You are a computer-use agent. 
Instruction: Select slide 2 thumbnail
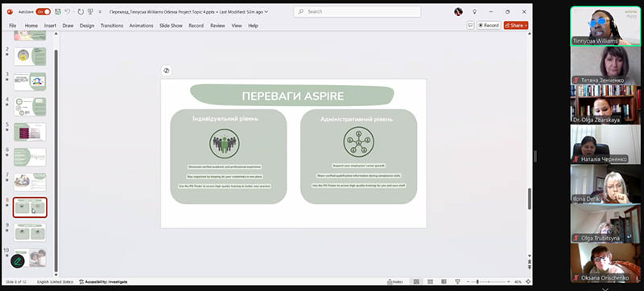30,56
